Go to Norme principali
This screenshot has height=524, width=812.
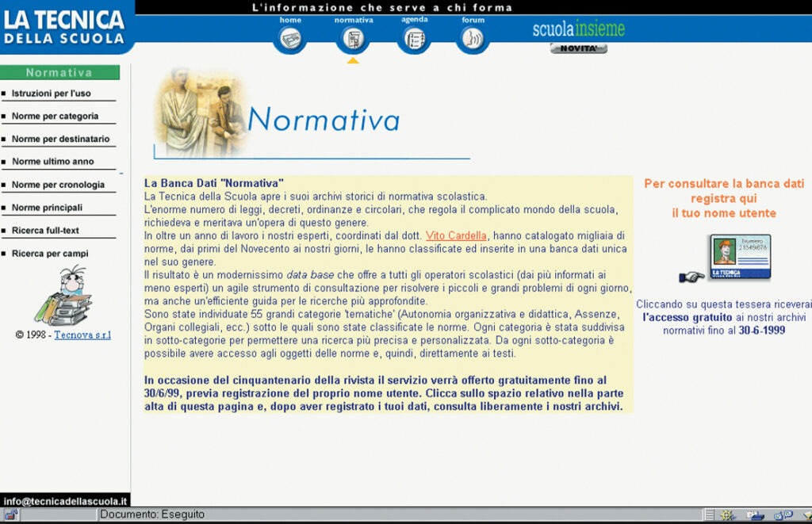point(47,208)
